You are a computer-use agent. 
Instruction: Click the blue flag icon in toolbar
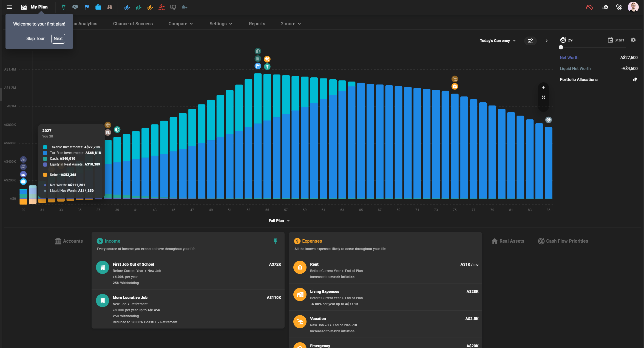[87, 7]
